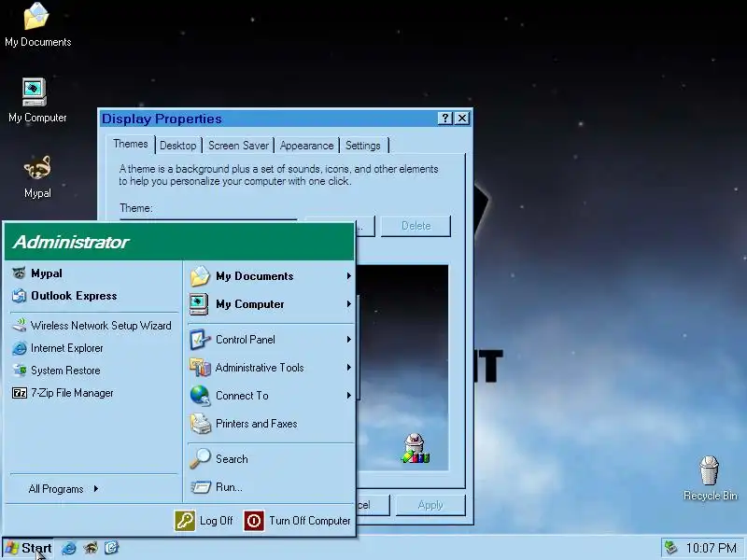Open 7-Zip File Manager
The image size is (747, 560).
[x=94, y=393]
